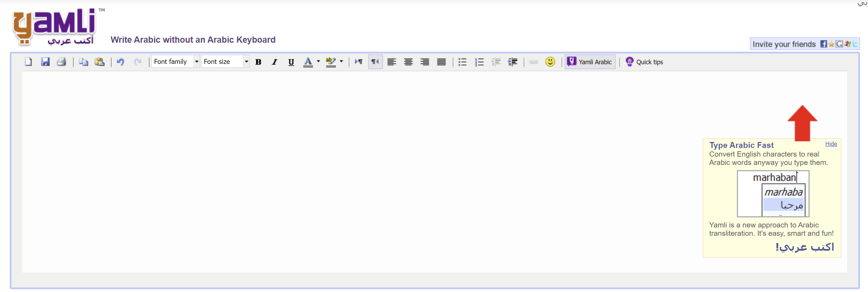
Task: Expand the text color picker arrow
Action: tap(318, 61)
